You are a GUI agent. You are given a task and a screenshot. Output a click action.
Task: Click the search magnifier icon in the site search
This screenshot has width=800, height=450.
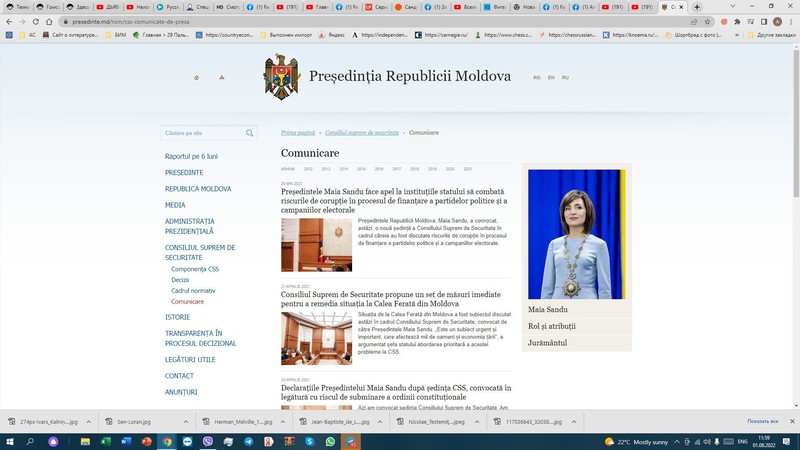tap(249, 133)
